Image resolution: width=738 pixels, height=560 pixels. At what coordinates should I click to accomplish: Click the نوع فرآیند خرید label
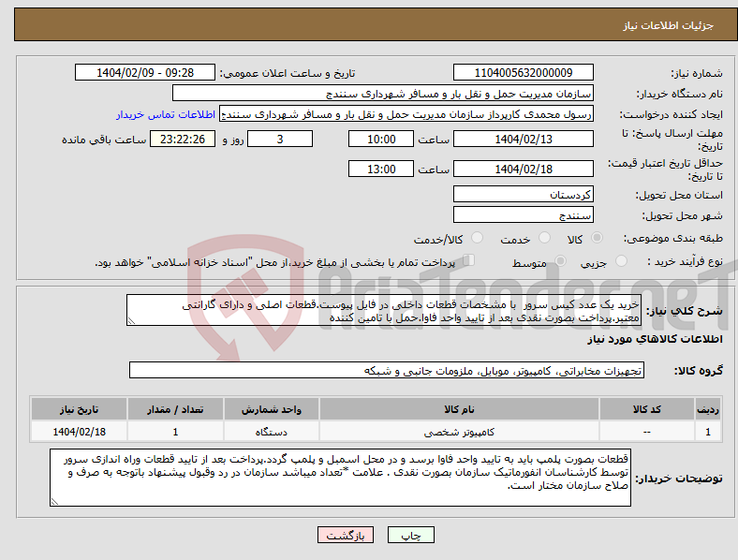coord(685,261)
